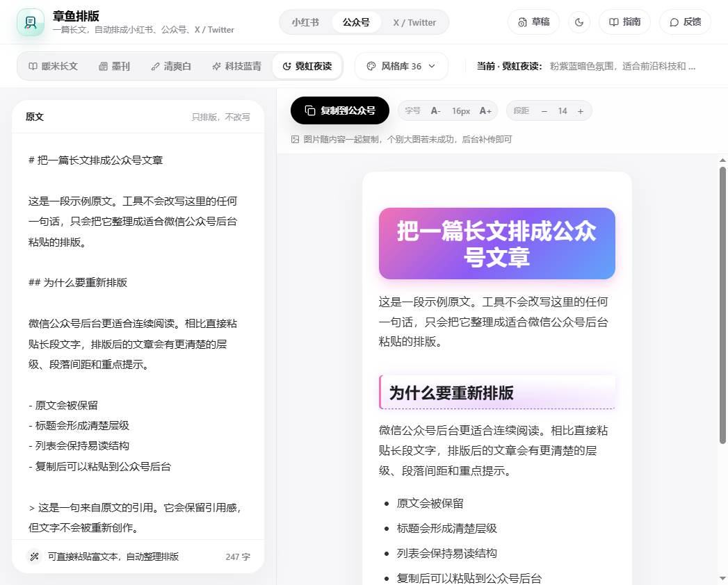
Task: Click the # 把一篇长文排成公众号文章 source line
Action: (x=95, y=160)
